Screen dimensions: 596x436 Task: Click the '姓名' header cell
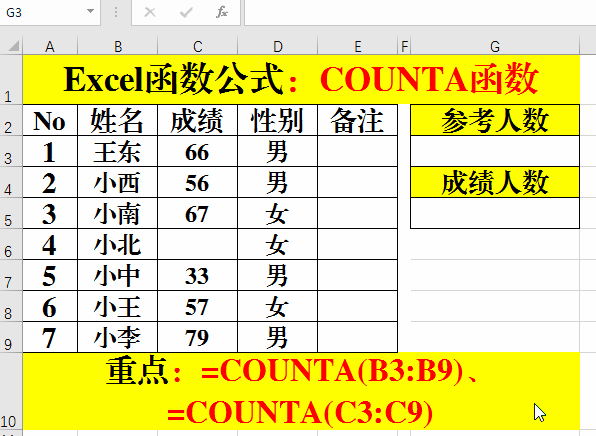pyautogui.click(x=117, y=120)
